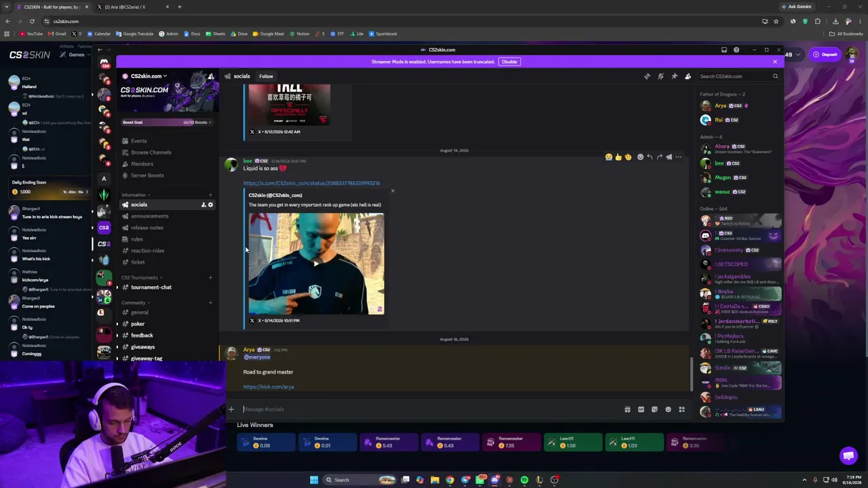Toggle the member list icon
Viewport: 868px width, 488px height.
point(688,77)
